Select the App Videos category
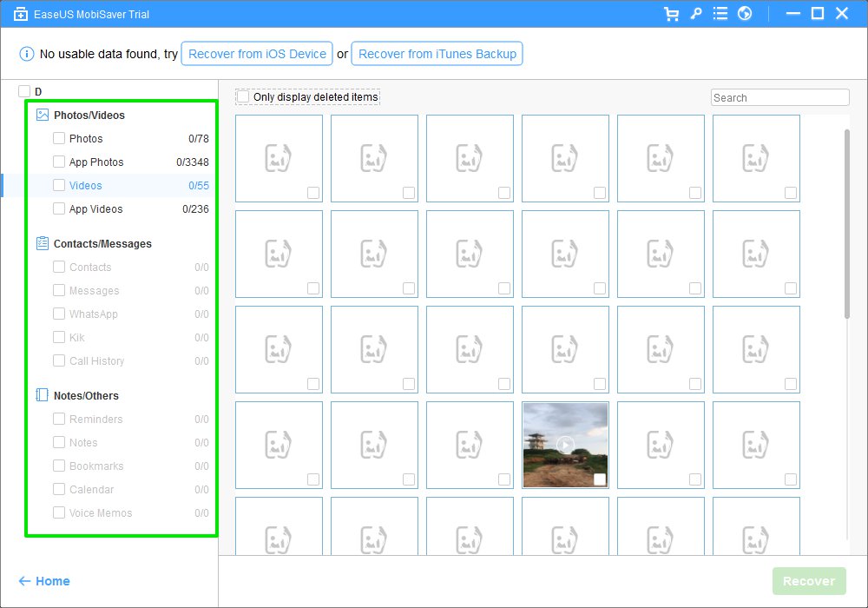The height and width of the screenshot is (608, 868). (x=95, y=209)
